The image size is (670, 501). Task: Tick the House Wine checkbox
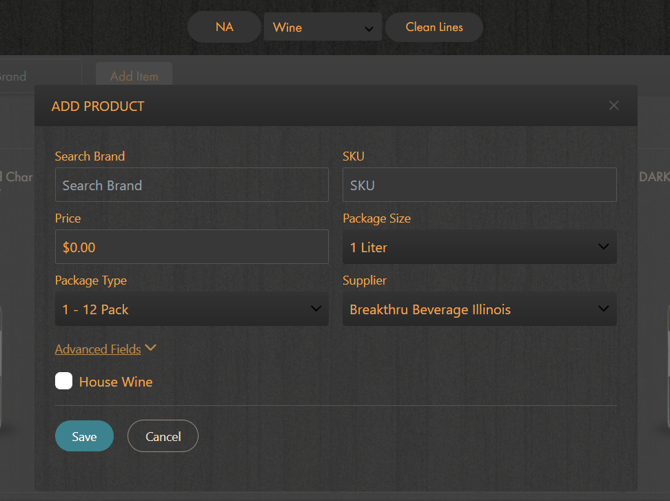(x=64, y=381)
